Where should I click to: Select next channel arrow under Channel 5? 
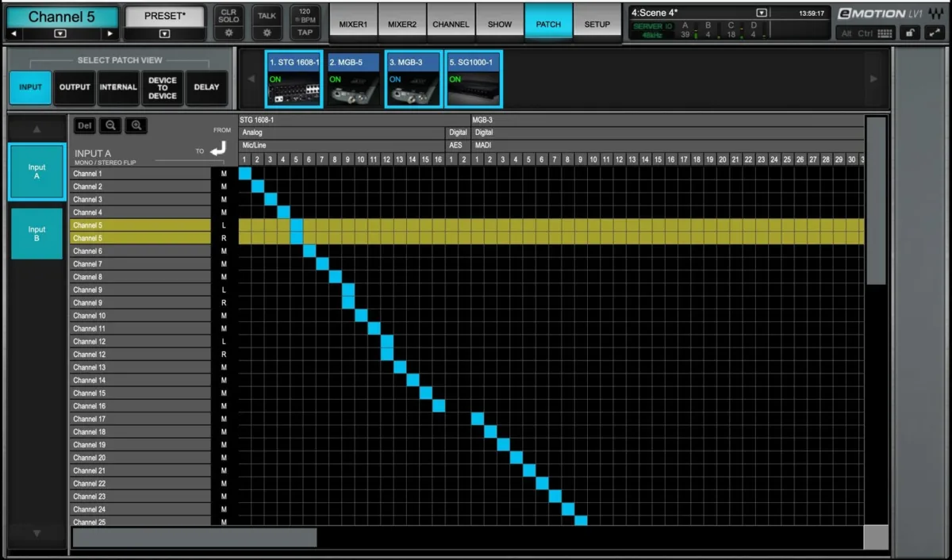click(x=109, y=34)
